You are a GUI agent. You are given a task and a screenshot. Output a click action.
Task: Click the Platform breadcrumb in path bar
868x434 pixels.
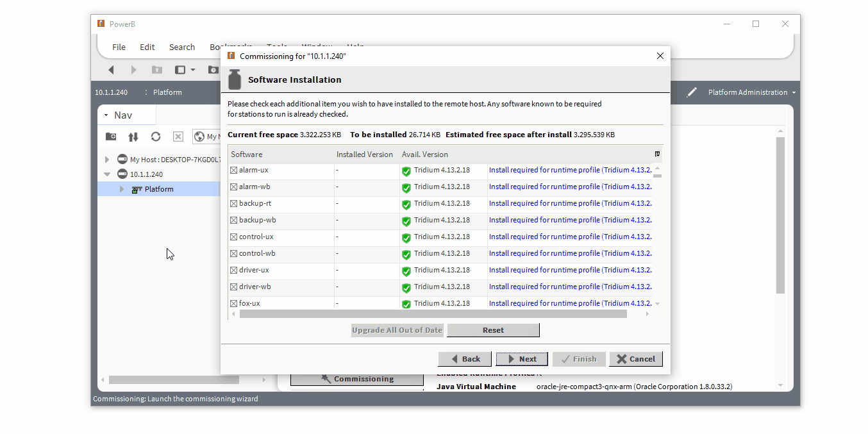(167, 92)
